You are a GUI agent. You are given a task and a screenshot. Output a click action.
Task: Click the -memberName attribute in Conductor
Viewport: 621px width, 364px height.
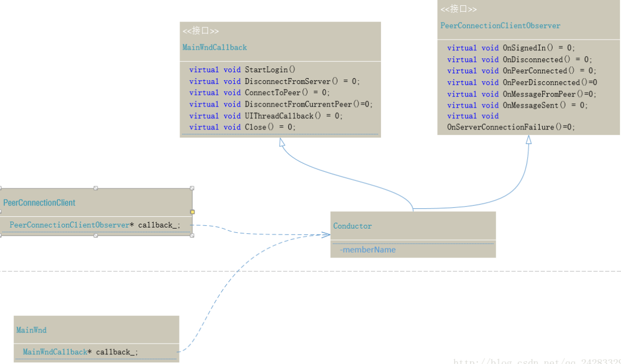368,249
